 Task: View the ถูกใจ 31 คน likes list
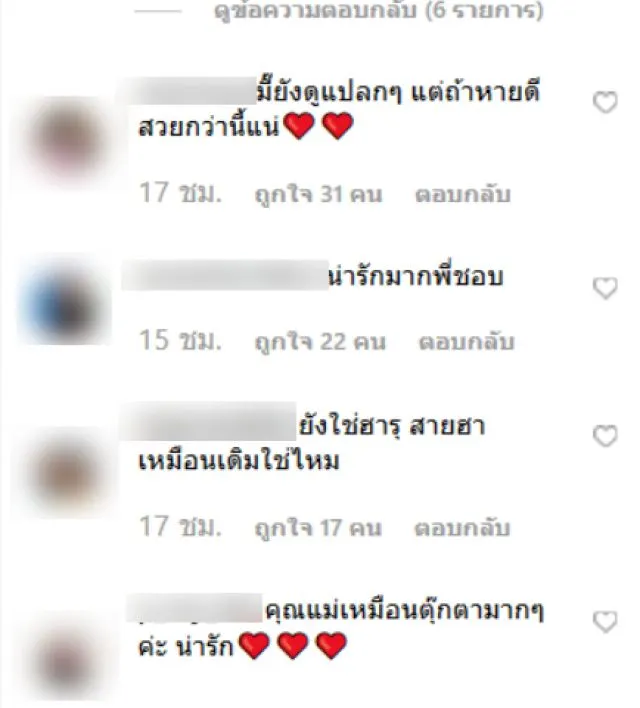[318, 195]
